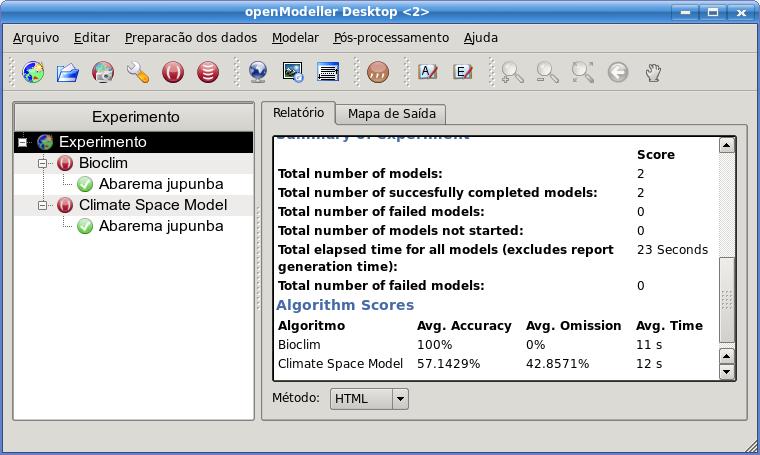
Task: Click 'Total number of models not started:' label
Action: pos(400,231)
